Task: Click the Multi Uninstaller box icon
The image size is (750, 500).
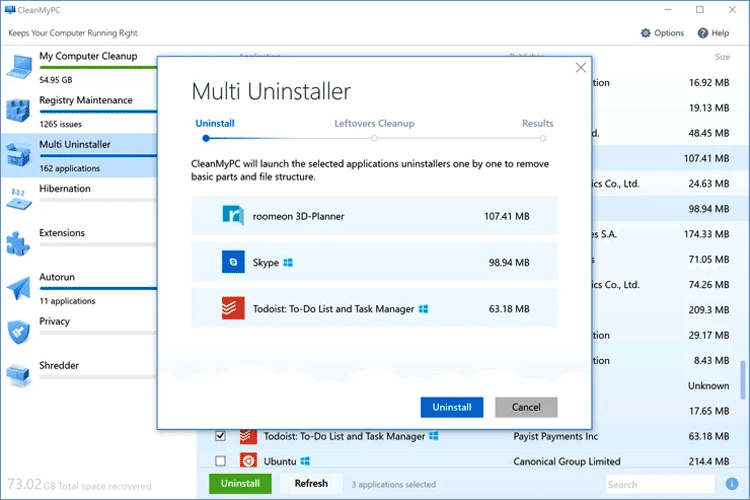Action: coord(18,155)
